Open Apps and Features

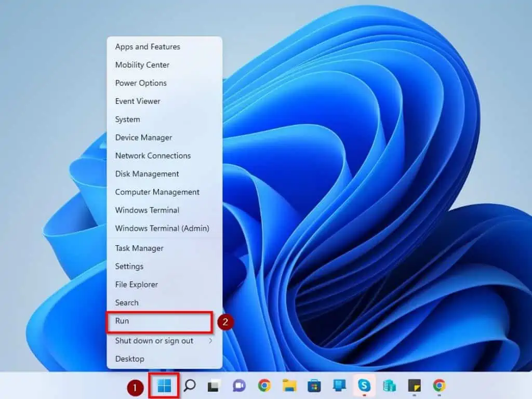point(148,46)
